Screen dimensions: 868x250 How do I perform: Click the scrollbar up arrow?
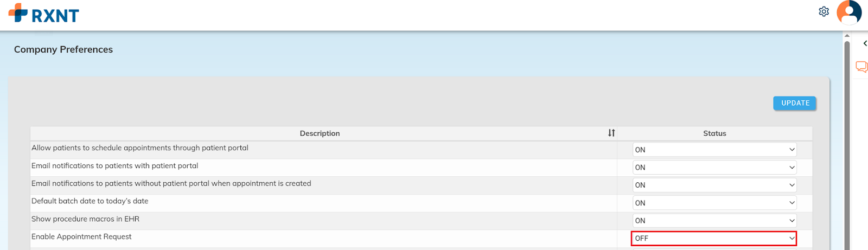pos(847,36)
